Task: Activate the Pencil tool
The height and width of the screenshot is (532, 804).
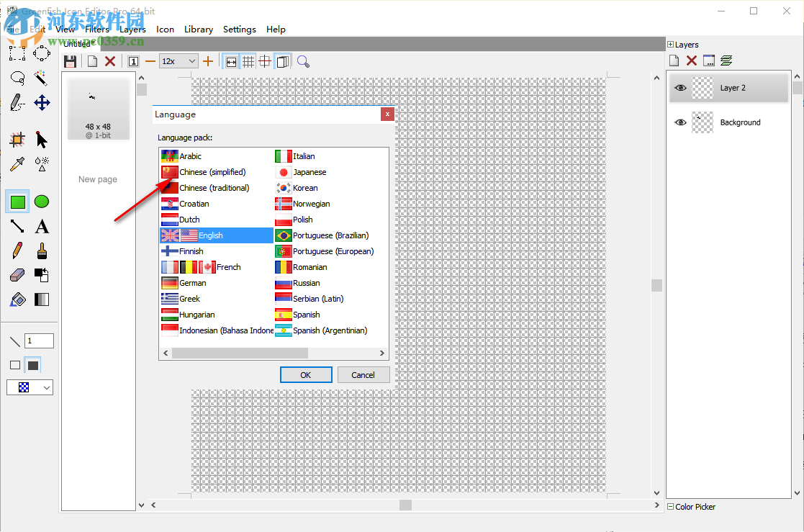Action: (x=17, y=252)
